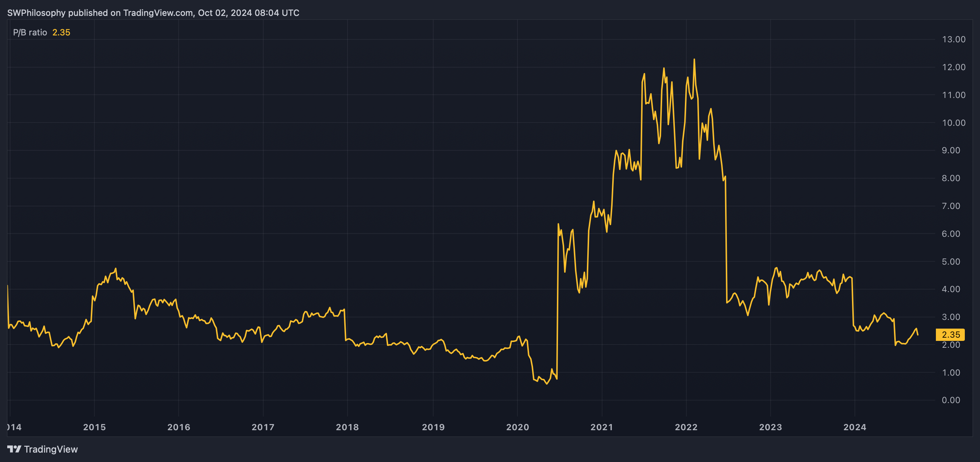The image size is (980, 462).
Task: Click the 1.00 price axis label
Action: [x=951, y=372]
